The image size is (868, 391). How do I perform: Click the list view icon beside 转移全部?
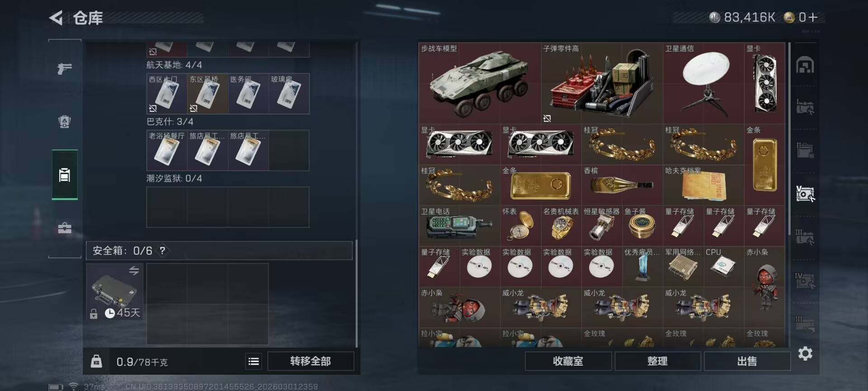tap(254, 361)
